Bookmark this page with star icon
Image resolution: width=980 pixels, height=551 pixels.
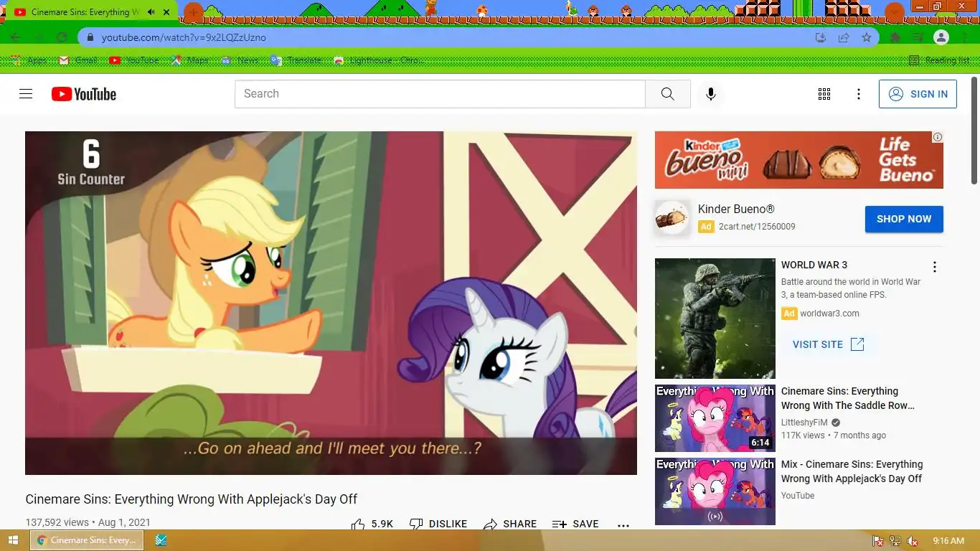point(867,37)
